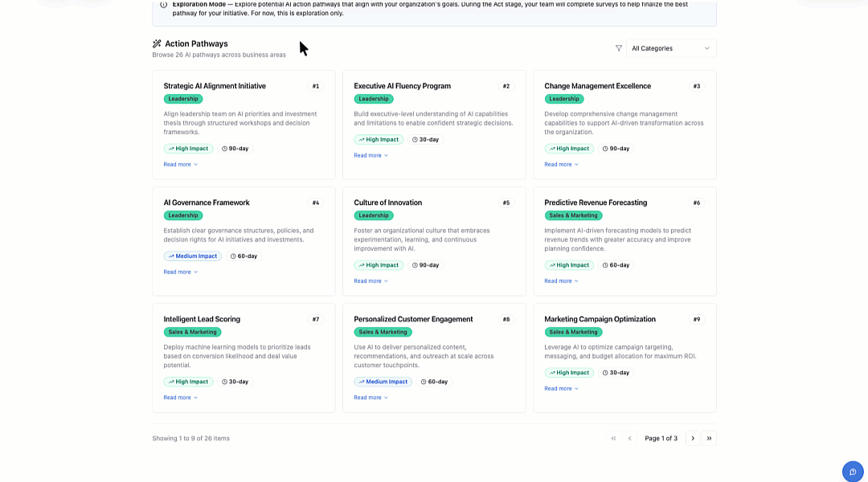Click the AI Governance Framework card title

point(207,202)
